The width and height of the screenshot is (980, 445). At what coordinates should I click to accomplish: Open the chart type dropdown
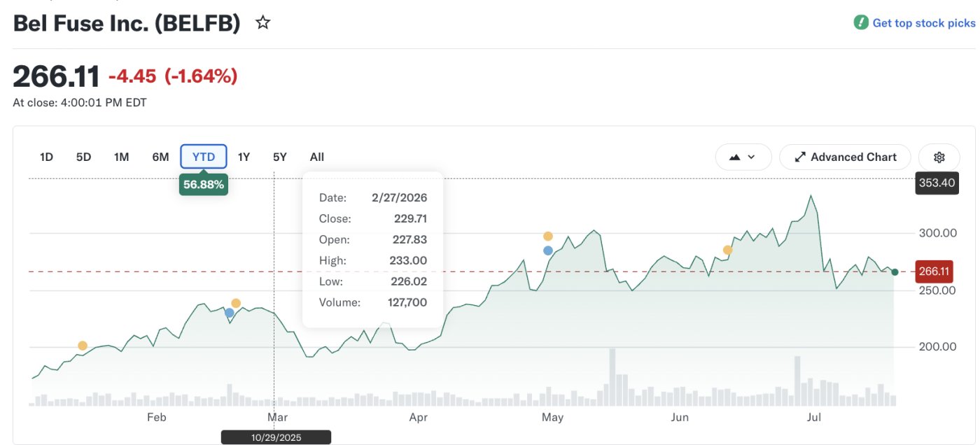[x=743, y=157]
